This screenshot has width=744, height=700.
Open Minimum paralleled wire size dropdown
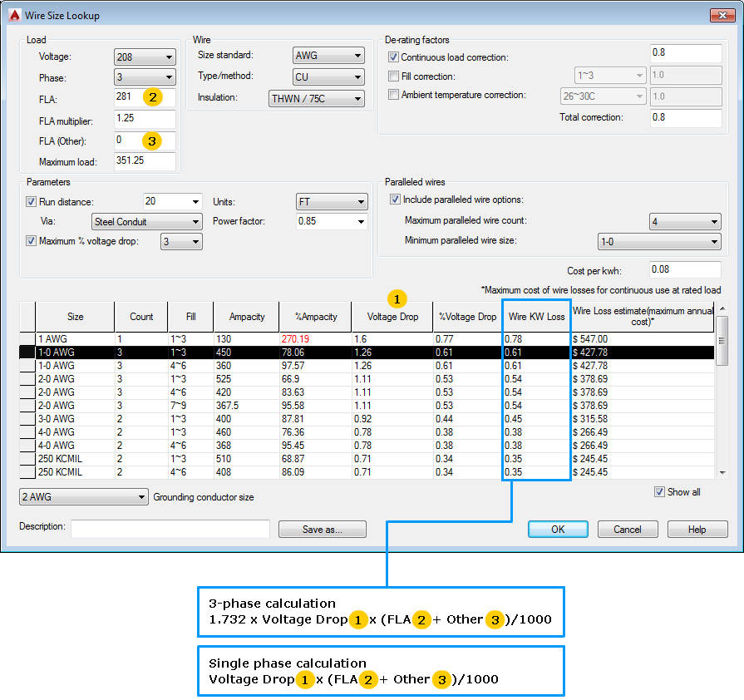[x=659, y=241]
